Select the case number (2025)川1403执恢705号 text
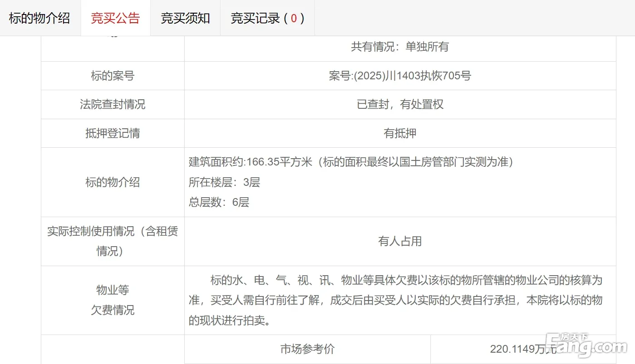 399,76
